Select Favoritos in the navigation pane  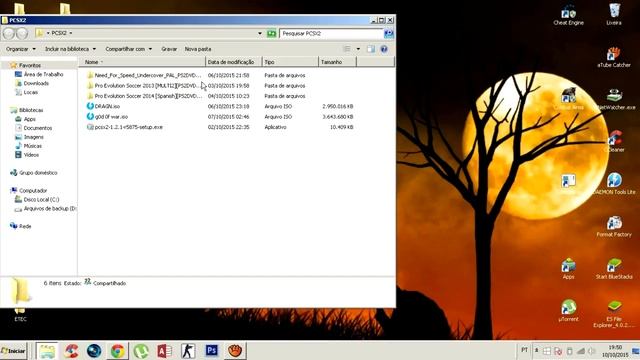29,65
